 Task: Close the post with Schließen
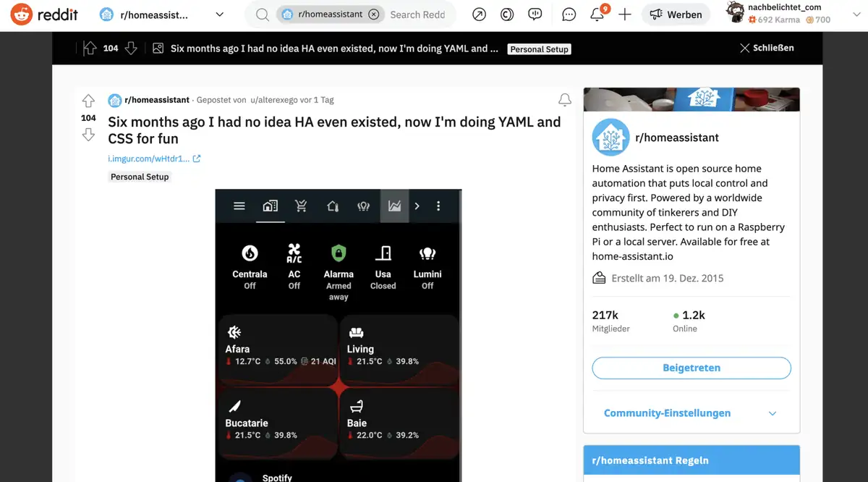coord(767,48)
